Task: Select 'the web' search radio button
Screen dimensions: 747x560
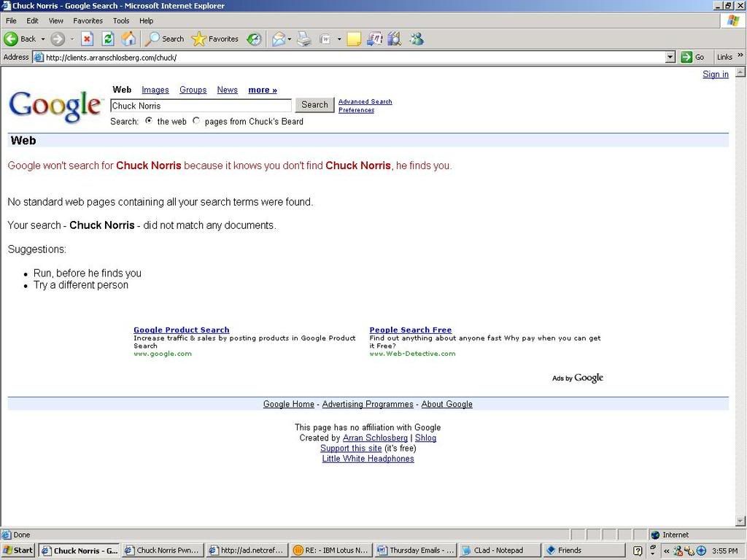Action: [149, 121]
